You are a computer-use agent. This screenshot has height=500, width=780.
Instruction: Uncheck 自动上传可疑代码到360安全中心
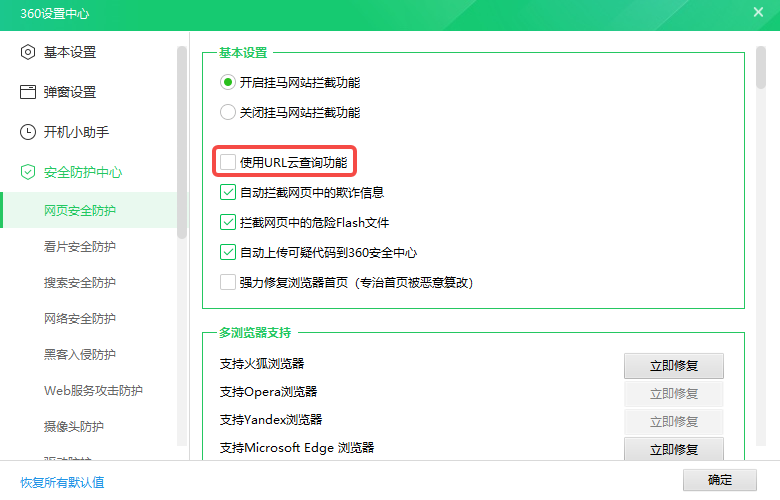(x=228, y=252)
